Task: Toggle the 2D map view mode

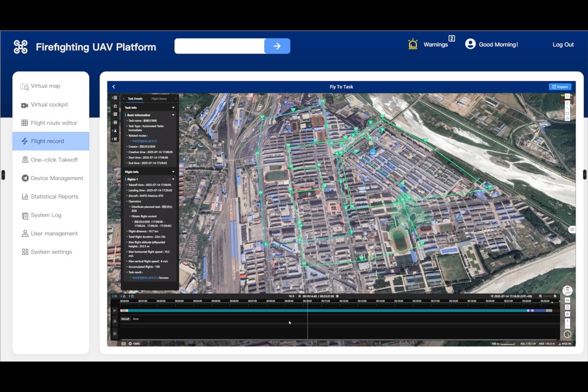Action: (567, 300)
